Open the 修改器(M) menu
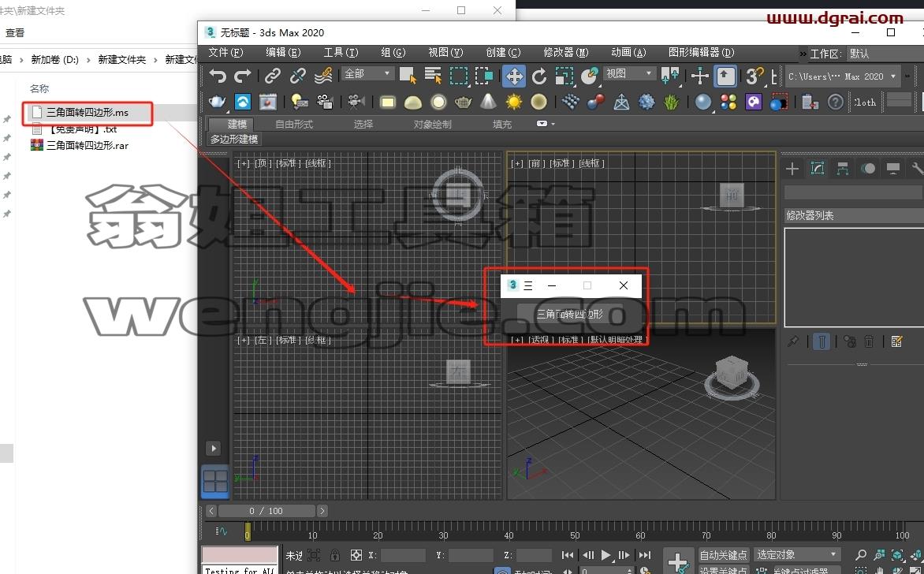Image resolution: width=924 pixels, height=574 pixels. 566,53
